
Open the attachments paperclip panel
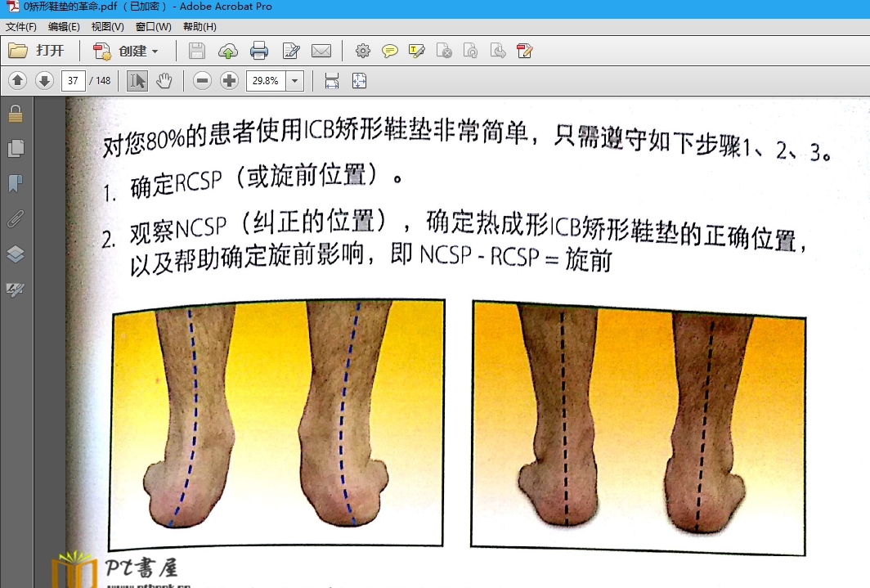tap(16, 218)
